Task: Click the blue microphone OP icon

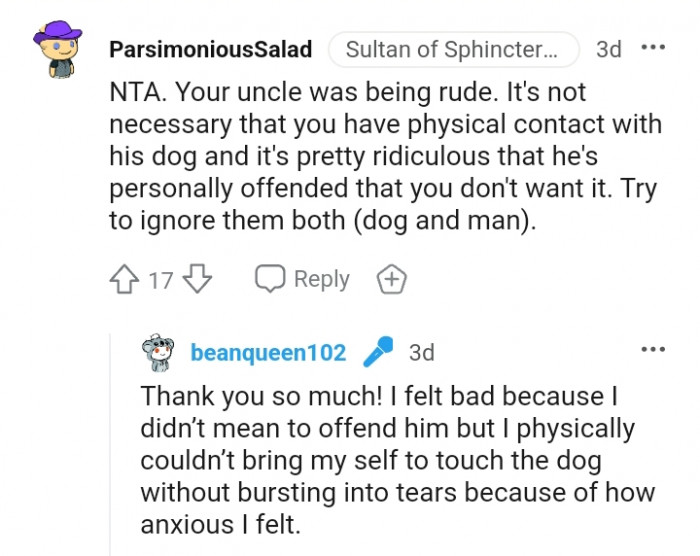Action: click(377, 352)
